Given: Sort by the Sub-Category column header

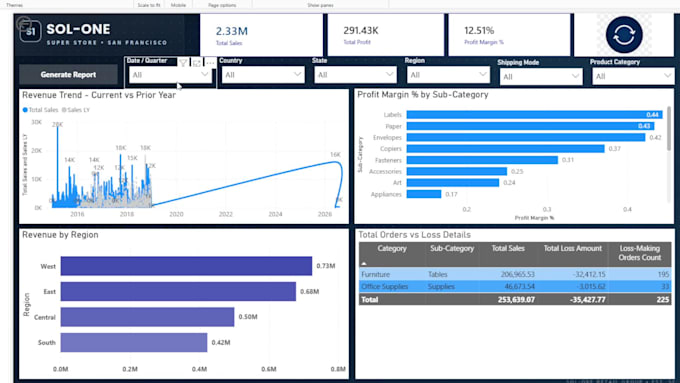Looking at the screenshot, I should [452, 249].
